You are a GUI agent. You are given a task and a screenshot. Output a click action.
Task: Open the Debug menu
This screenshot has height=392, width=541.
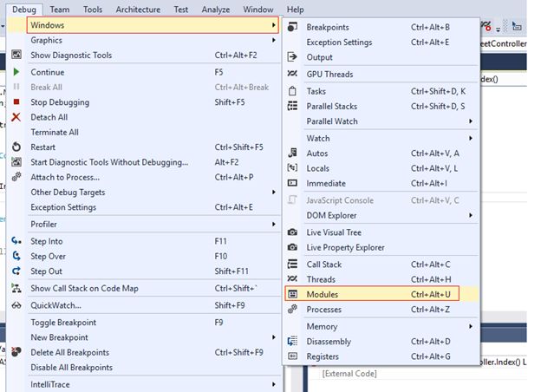coord(24,10)
